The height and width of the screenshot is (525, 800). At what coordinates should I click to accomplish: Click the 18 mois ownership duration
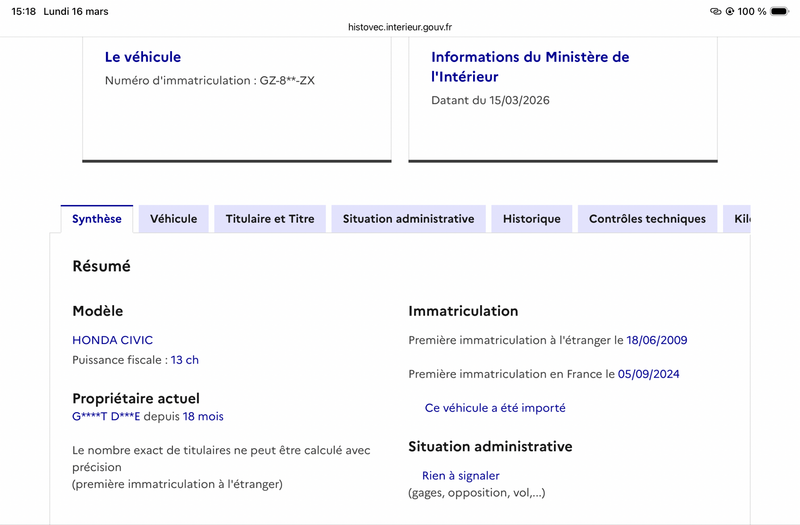tap(203, 416)
